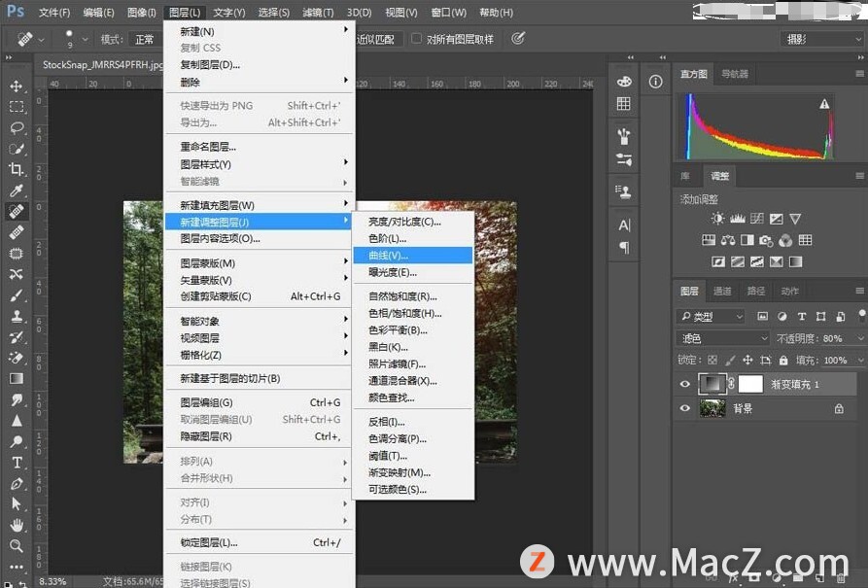The image size is (868, 588).
Task: Add Gradient Map adjustment icon
Action: point(795,261)
